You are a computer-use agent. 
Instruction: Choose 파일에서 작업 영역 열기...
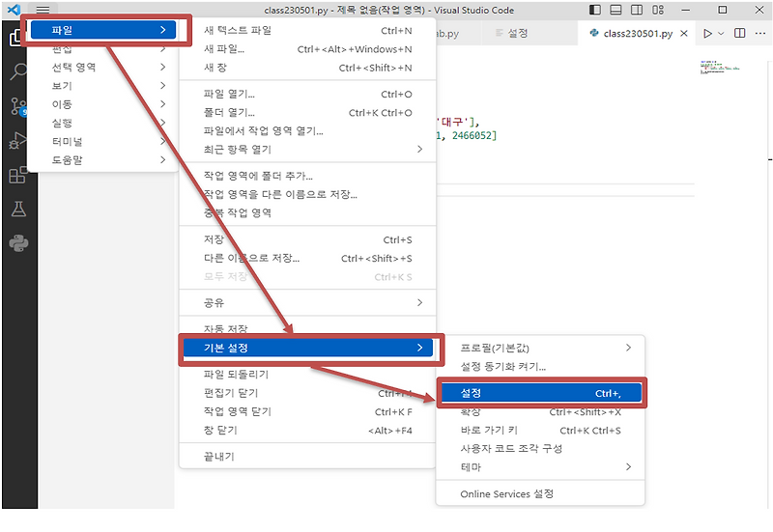pyautogui.click(x=307, y=131)
